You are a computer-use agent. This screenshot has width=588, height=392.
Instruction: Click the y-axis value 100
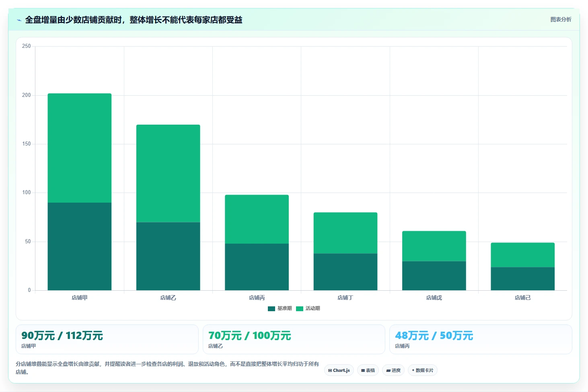click(x=27, y=193)
